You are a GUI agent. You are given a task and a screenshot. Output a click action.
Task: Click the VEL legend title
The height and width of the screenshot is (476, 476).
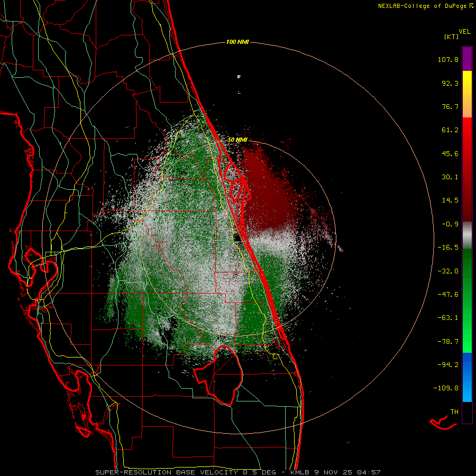464,32
